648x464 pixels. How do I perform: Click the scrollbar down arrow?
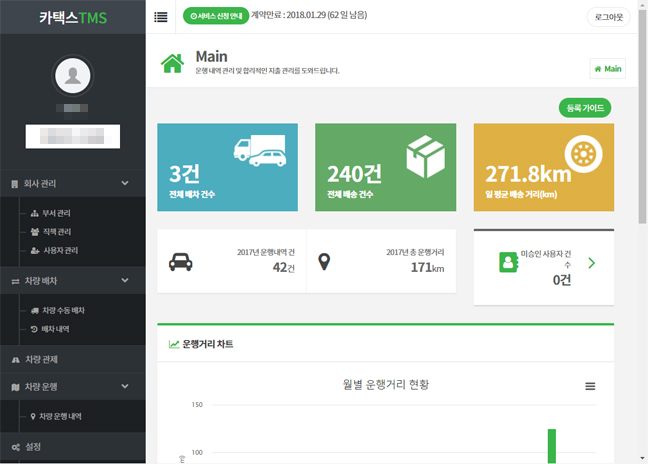[643, 458]
